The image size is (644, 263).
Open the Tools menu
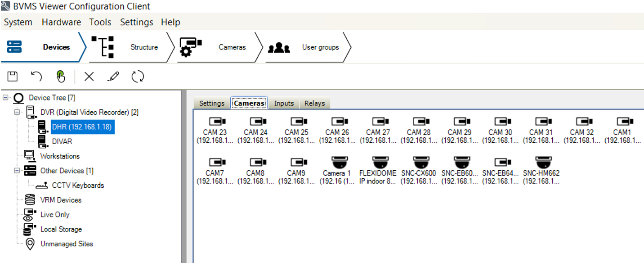100,22
